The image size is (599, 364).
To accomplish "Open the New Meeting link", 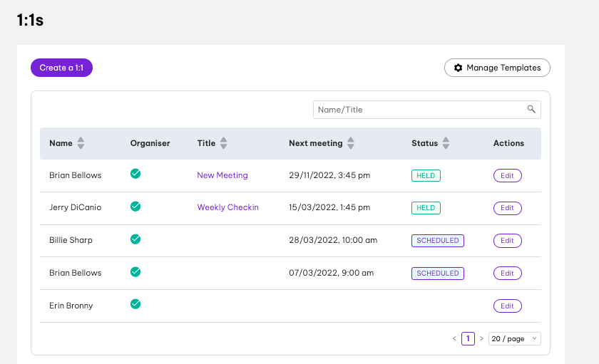I will (x=222, y=175).
